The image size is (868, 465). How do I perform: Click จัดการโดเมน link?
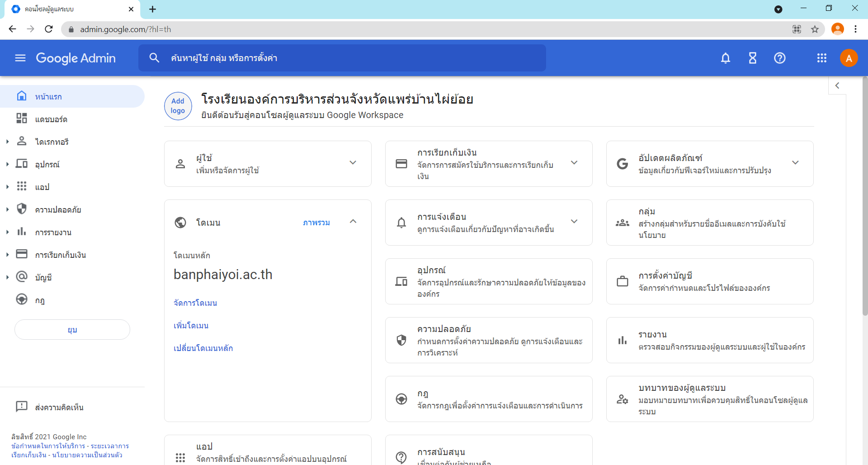[195, 303]
